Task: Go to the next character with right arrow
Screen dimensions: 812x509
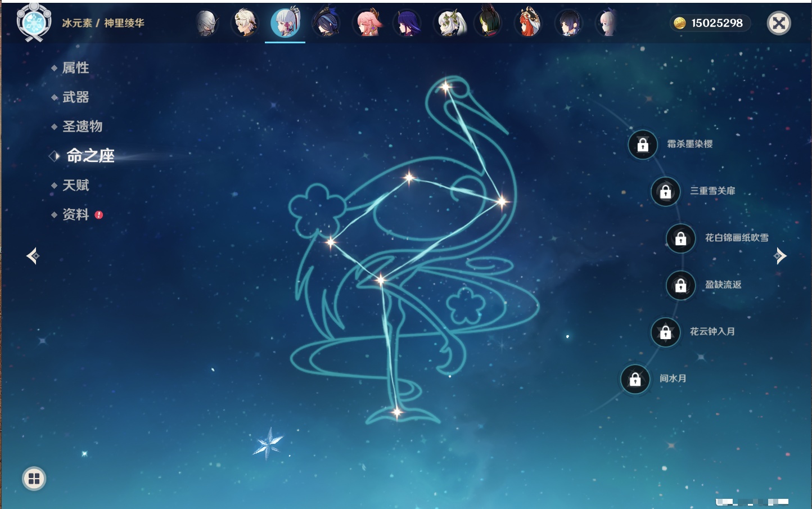Action: tap(780, 256)
